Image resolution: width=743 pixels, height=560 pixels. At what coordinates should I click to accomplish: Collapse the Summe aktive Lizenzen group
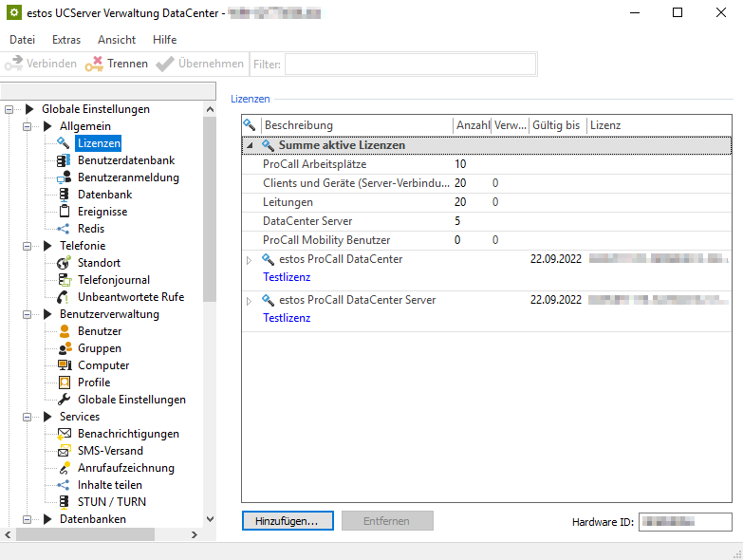(x=250, y=146)
